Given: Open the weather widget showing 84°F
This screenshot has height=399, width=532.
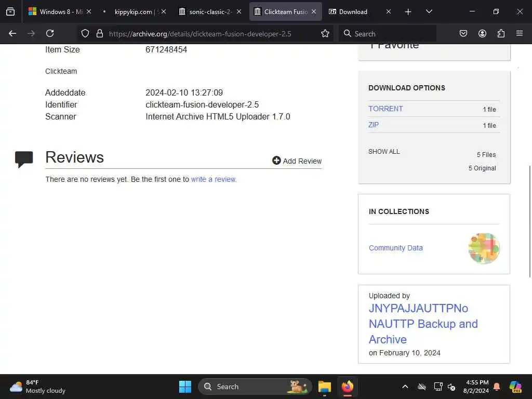Looking at the screenshot, I should point(37,387).
